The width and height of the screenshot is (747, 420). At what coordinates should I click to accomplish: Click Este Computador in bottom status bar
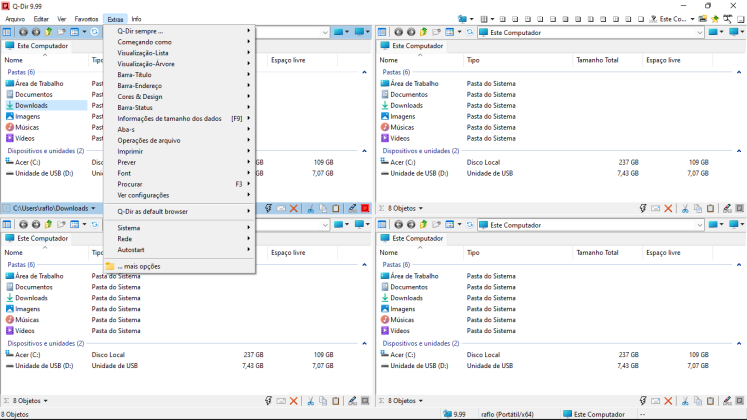coord(594,414)
